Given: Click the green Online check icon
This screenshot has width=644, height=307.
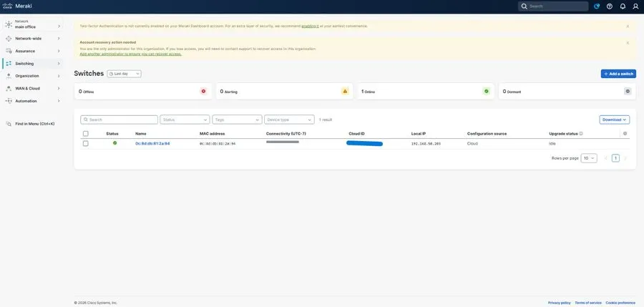Looking at the screenshot, I should [487, 91].
